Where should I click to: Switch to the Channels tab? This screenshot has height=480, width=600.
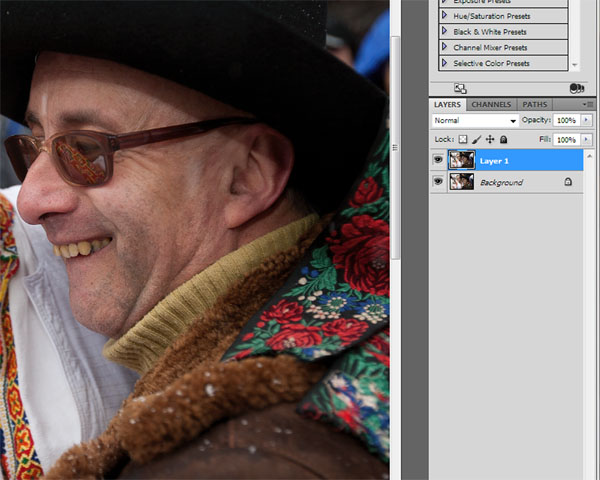click(491, 104)
